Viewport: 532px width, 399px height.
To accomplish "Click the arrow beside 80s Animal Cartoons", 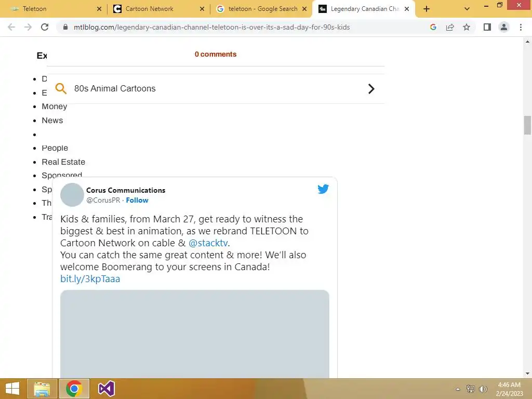I will pos(371,89).
